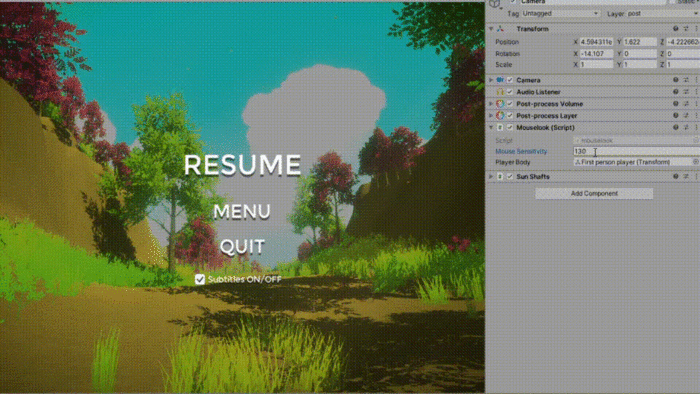Expand the Sun Shafts foldout
The image size is (700, 394).
point(491,177)
